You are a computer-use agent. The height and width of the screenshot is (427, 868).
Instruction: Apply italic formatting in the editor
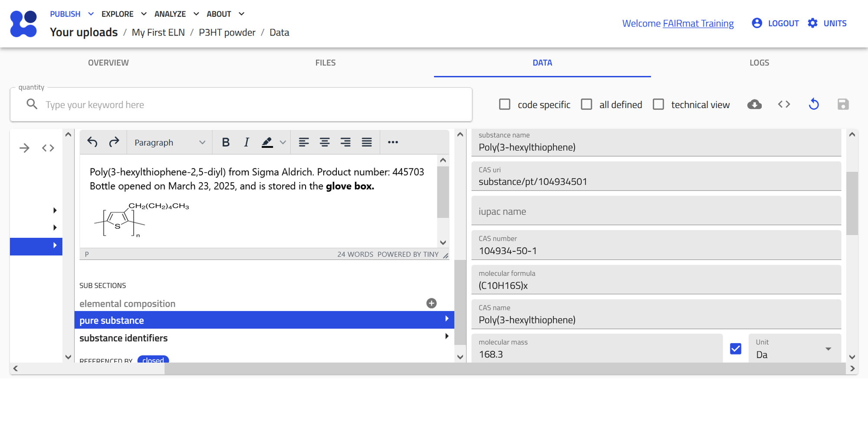pos(247,142)
